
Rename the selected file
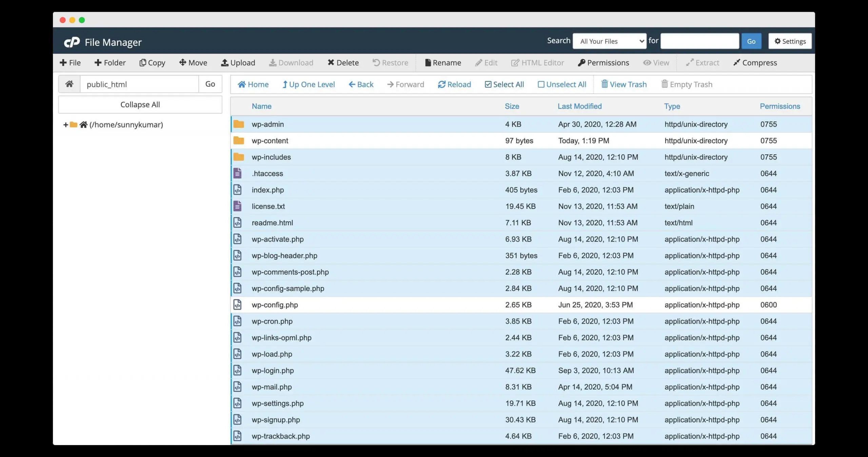pyautogui.click(x=443, y=62)
